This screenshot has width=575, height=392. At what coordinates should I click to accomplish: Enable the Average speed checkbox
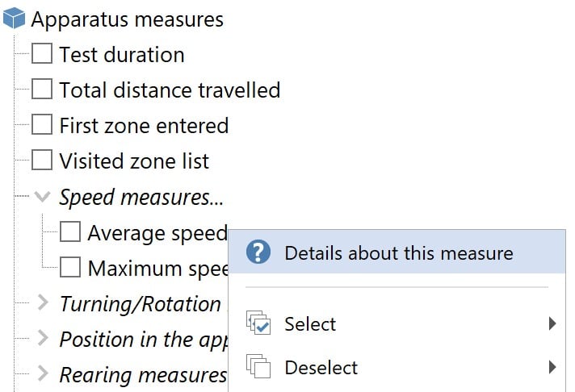click(70, 232)
